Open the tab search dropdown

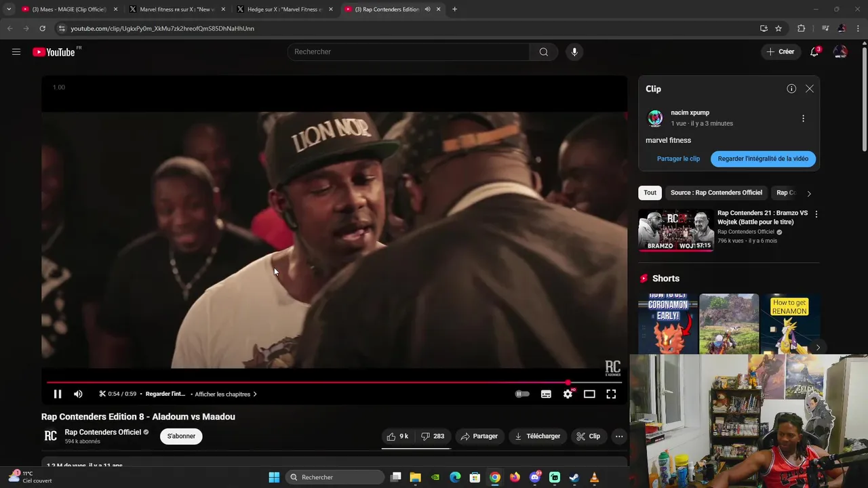click(x=9, y=9)
